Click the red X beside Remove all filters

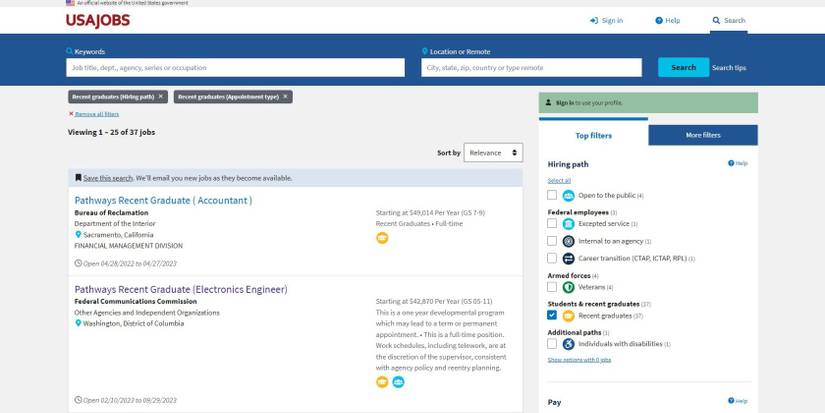point(71,114)
